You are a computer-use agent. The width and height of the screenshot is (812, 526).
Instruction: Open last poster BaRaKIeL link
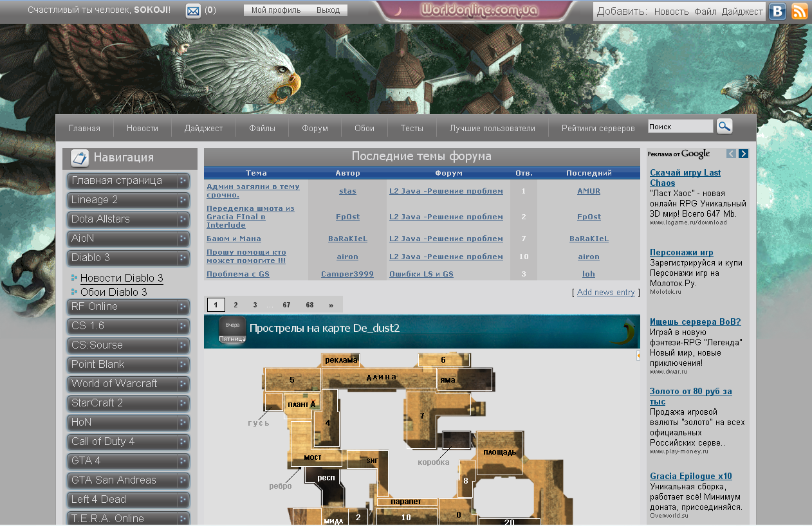(x=589, y=239)
